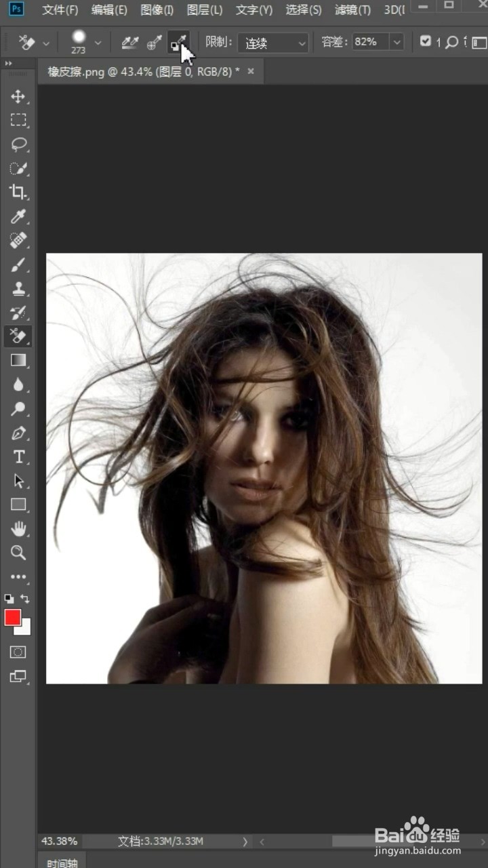This screenshot has width=488, height=868.
Task: Click the search magnifier icon in options bar
Action: (x=451, y=42)
